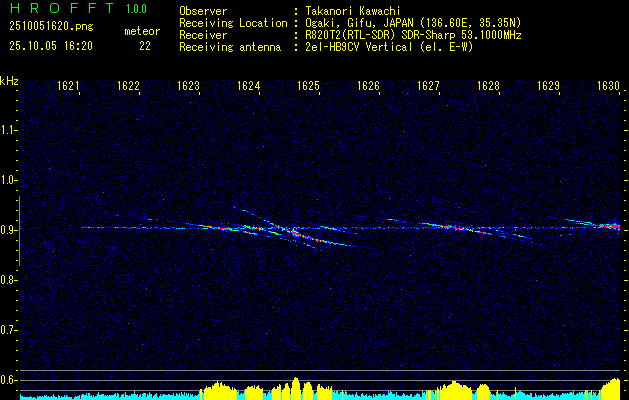Viewport: 629px width, 400px height.
Task: Click the 1.1 kHz axis label
Action: [x=7, y=130]
